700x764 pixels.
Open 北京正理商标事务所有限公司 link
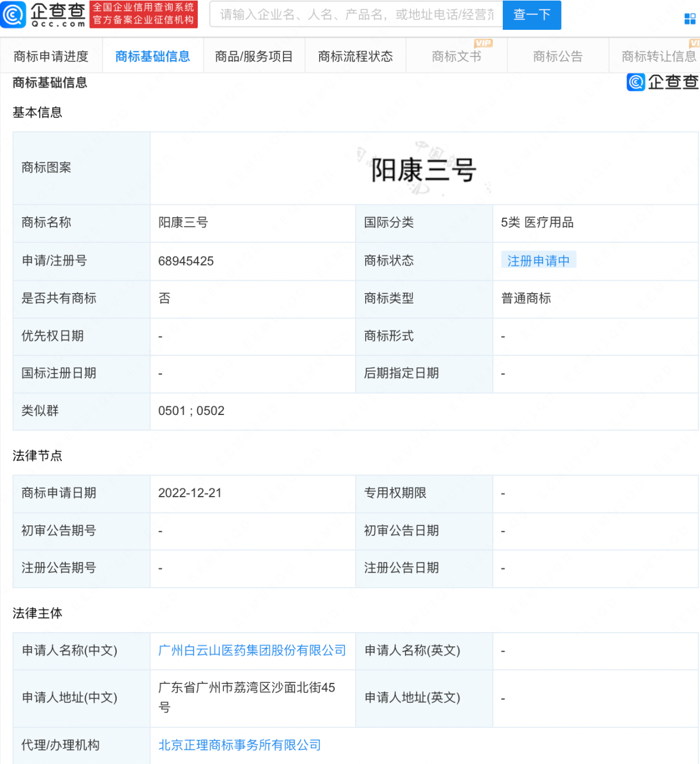(240, 745)
